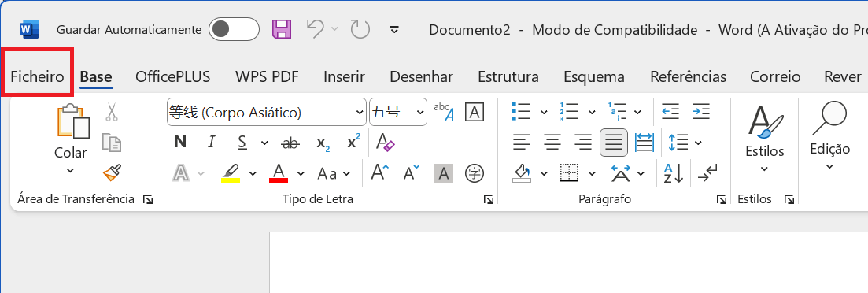
Task: Redo the last action
Action: click(x=360, y=29)
